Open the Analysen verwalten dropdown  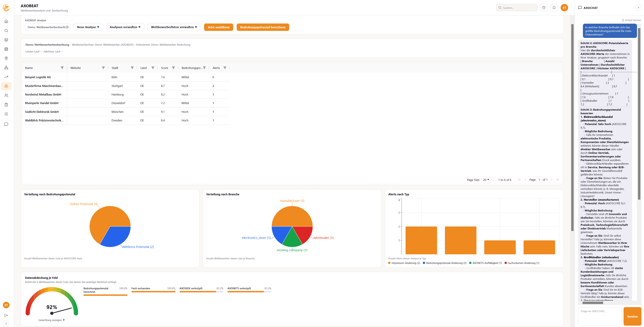coord(125,27)
